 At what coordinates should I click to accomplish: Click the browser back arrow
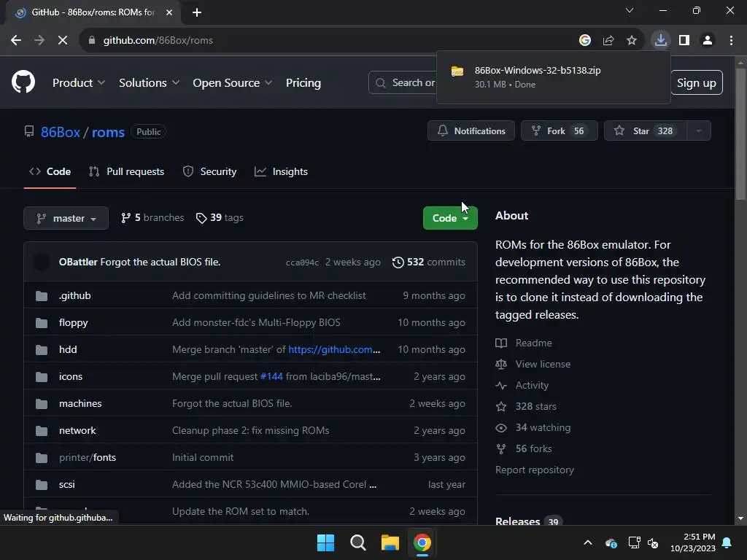(16, 41)
